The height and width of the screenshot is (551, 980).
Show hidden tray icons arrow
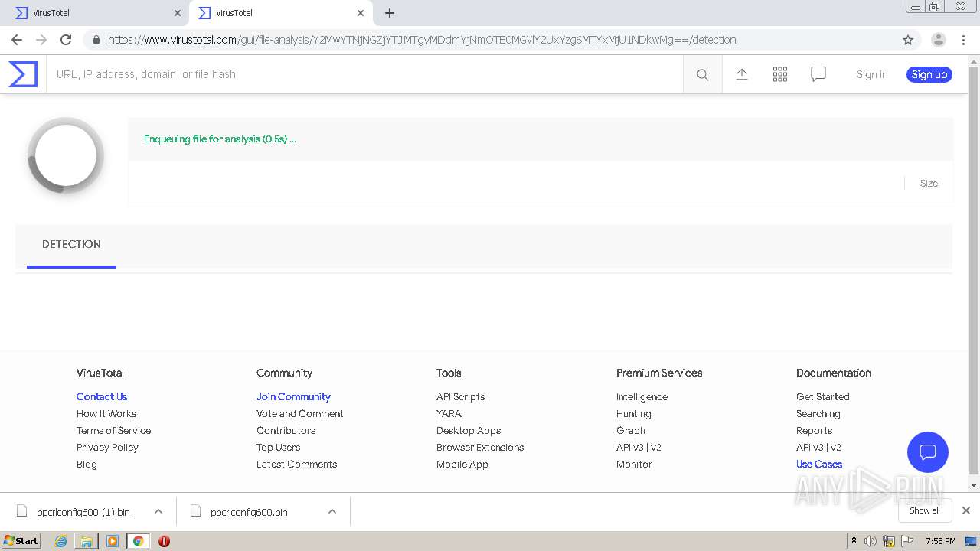coord(854,541)
